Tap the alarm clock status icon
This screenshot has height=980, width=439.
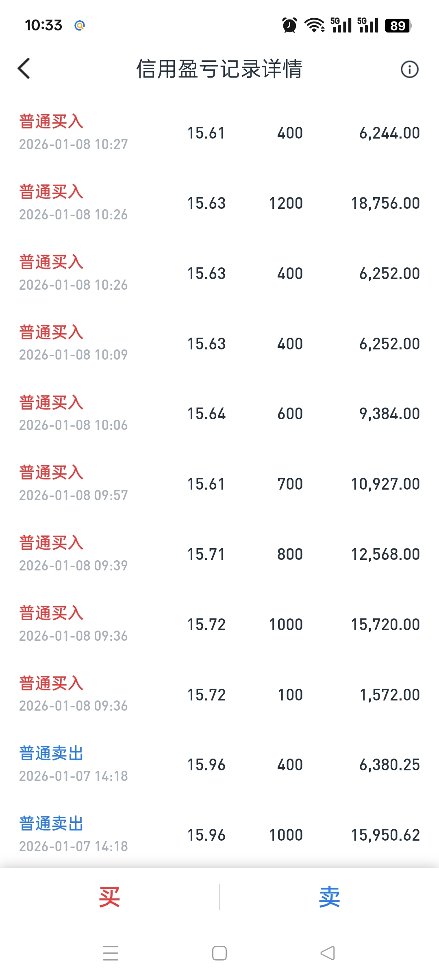pos(289,25)
